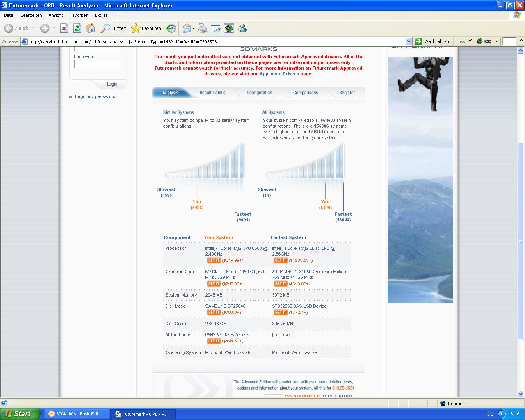Switch to the Result Details tab
The image size is (525, 420).
(212, 93)
